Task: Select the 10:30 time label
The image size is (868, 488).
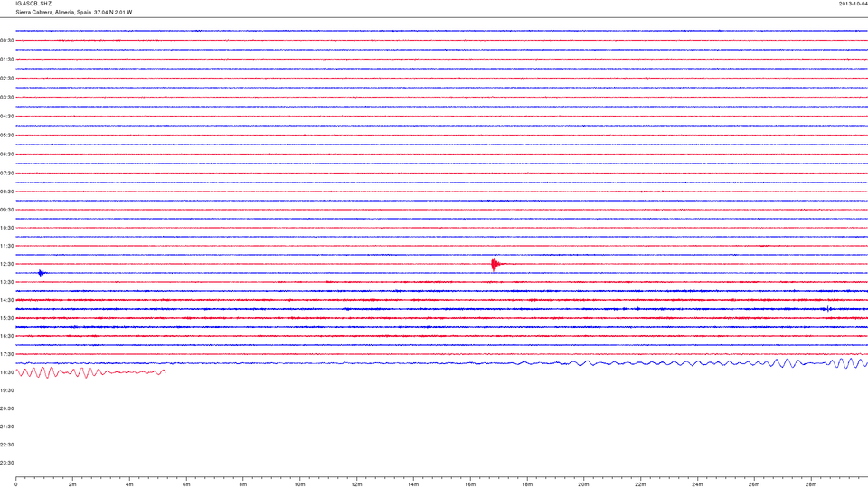Action: 7,228
